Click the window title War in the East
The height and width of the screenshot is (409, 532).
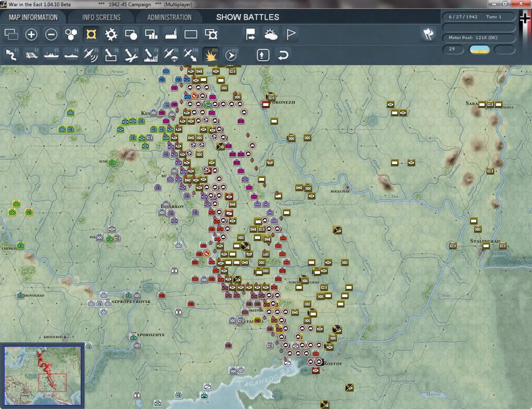click(39, 4)
